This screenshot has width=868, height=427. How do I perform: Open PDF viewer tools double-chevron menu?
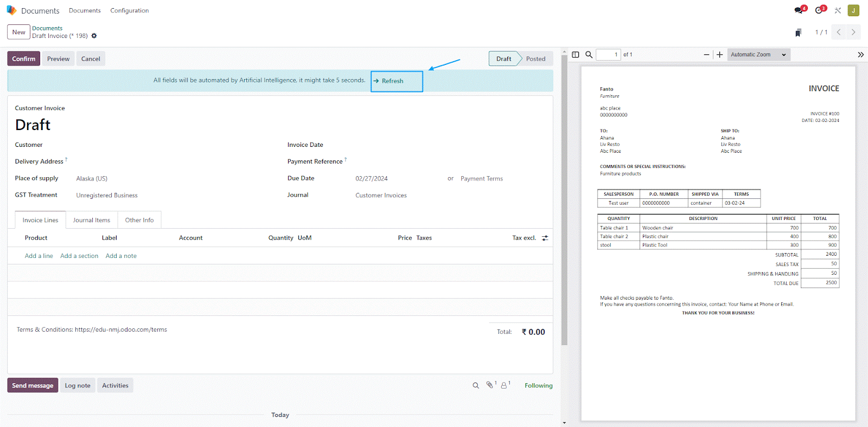860,55
